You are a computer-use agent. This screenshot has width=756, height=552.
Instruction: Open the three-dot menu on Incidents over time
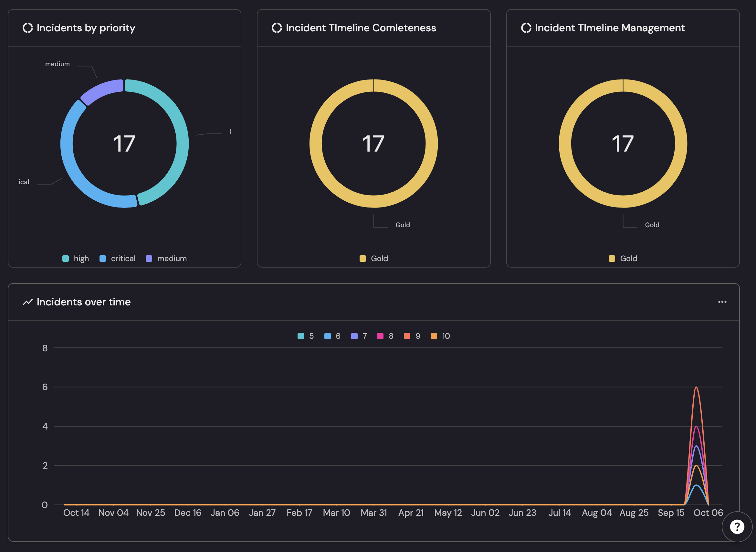[722, 302]
